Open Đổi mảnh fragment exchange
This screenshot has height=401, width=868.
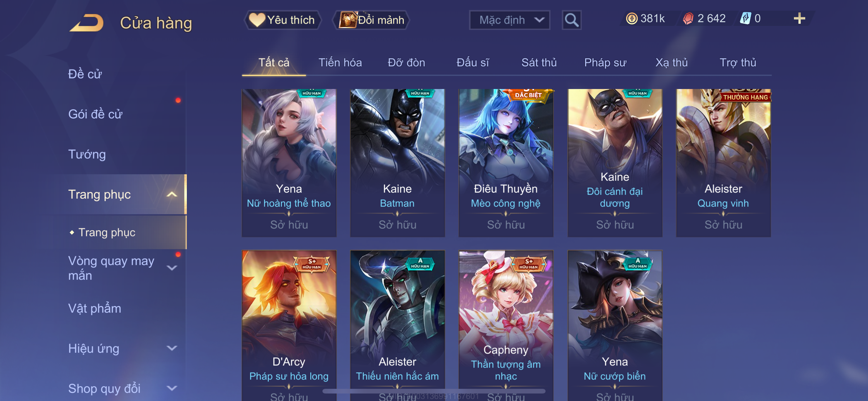click(371, 20)
